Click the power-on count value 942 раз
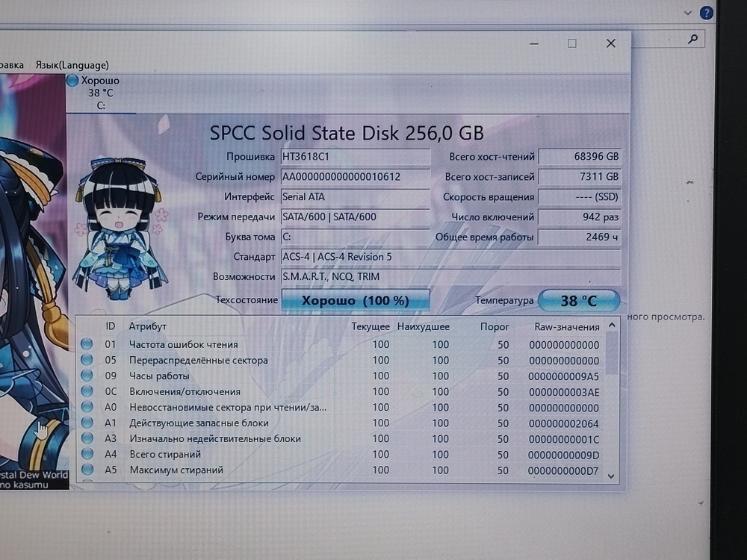The width and height of the screenshot is (747, 560). point(580,217)
